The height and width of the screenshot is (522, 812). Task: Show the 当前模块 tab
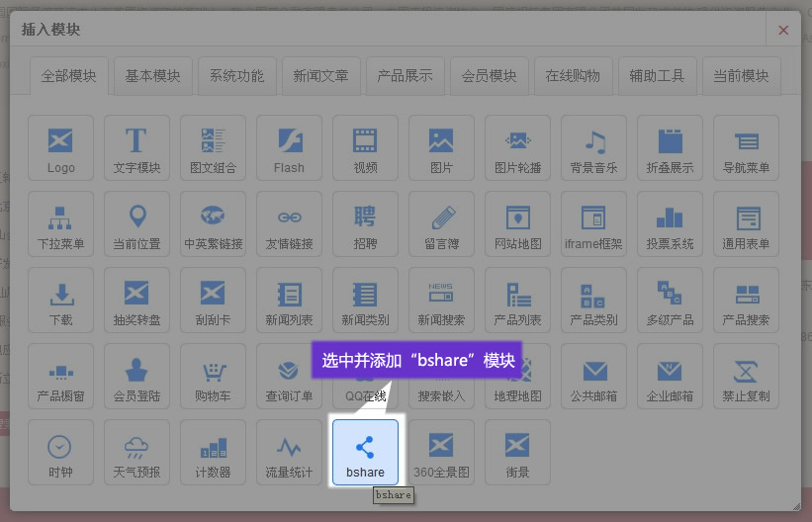tap(741, 76)
